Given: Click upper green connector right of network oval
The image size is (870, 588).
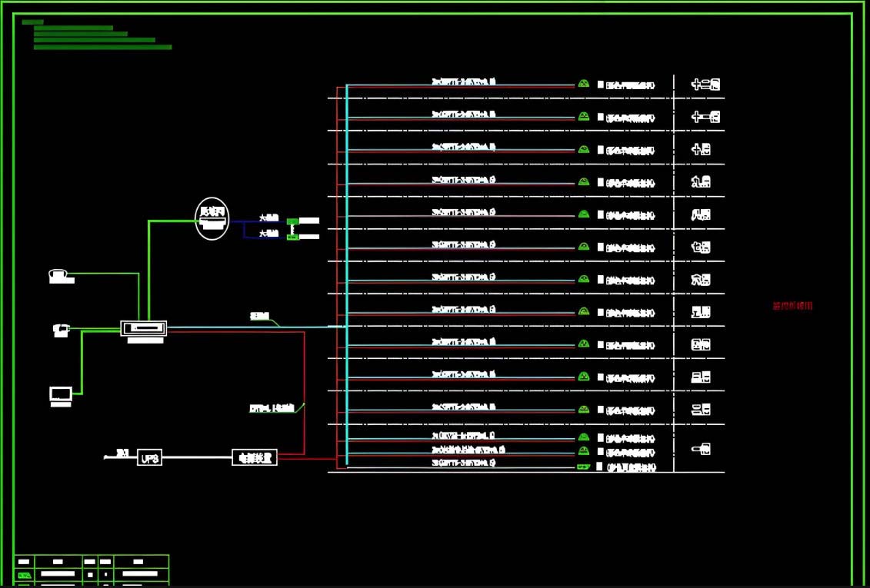Looking at the screenshot, I should [x=292, y=221].
